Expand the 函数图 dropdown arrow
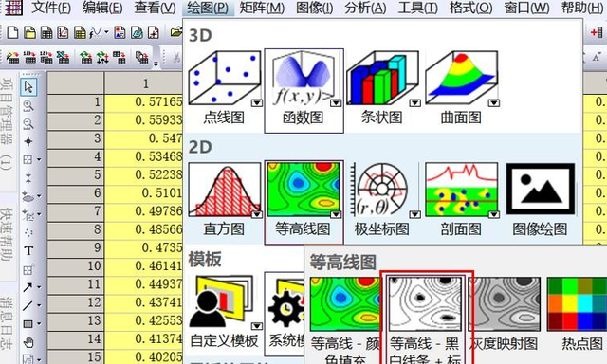This screenshot has width=607, height=364. click(x=336, y=103)
